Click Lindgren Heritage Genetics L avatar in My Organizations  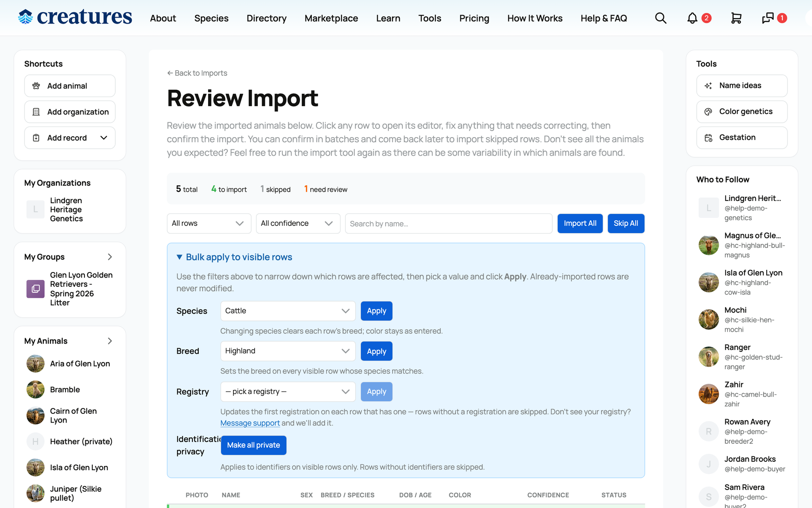[36, 209]
